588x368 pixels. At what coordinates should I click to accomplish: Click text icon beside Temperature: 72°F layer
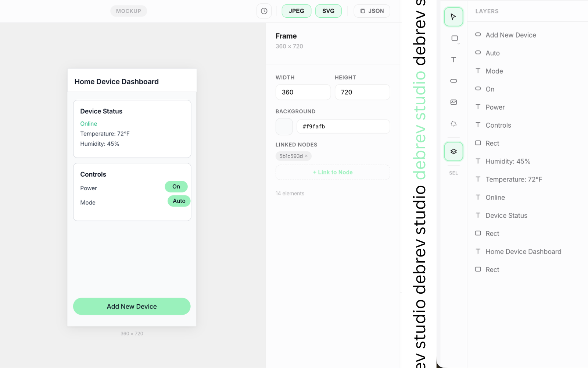click(x=478, y=179)
